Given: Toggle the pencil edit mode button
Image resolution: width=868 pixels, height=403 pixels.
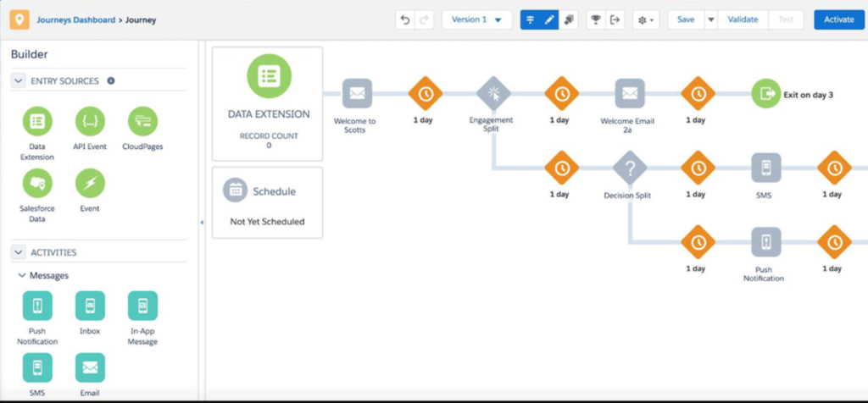Looking at the screenshot, I should tap(550, 19).
